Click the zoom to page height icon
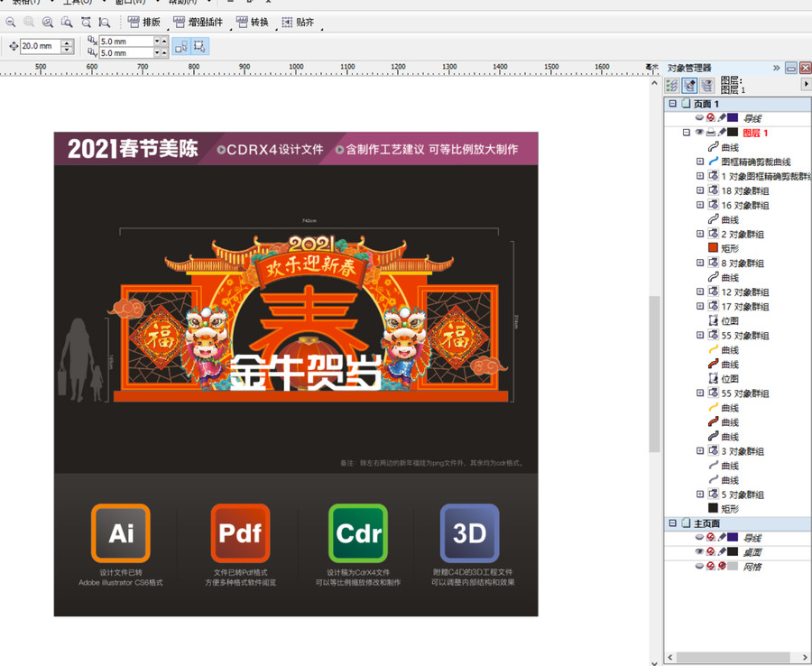 (105, 22)
